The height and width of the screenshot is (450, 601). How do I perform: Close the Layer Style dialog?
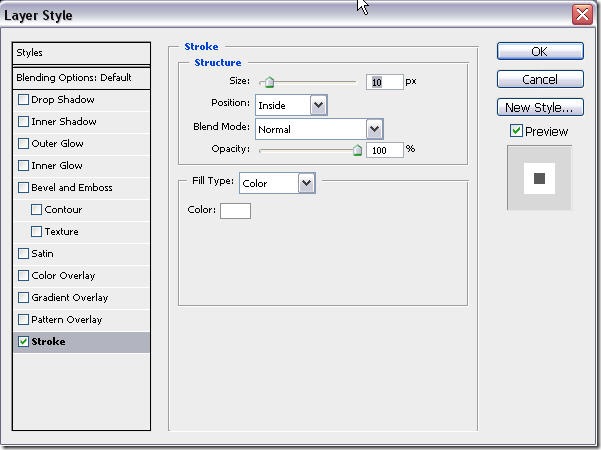click(581, 15)
